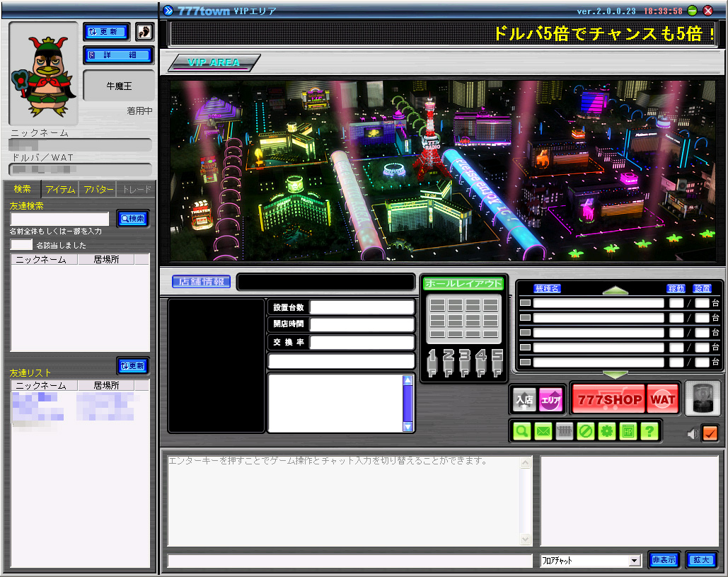The width and height of the screenshot is (728, 577).
Task: Switch to the アバター tab
Action: point(98,189)
